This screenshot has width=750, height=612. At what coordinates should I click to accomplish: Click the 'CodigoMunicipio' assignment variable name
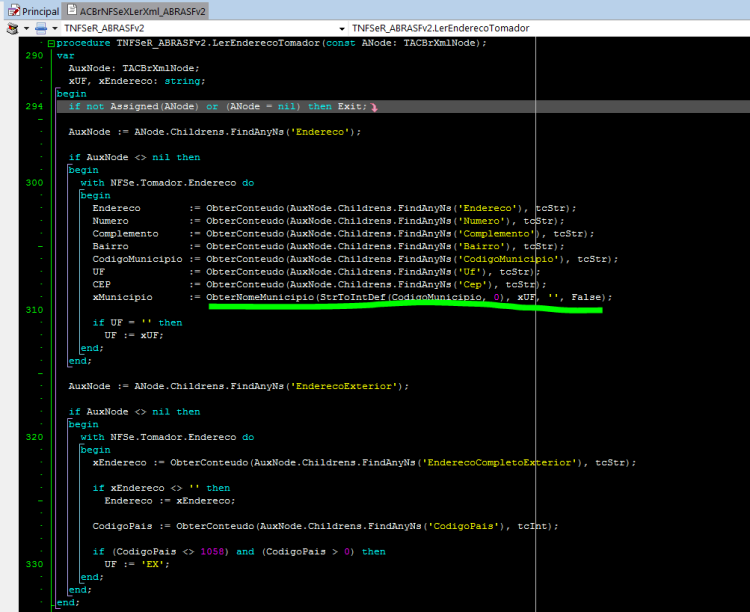pyautogui.click(x=137, y=259)
